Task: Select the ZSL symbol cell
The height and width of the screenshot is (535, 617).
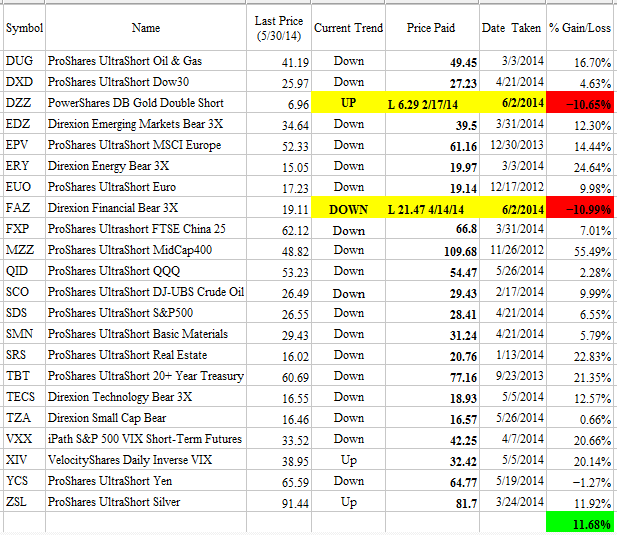Action: point(24,502)
